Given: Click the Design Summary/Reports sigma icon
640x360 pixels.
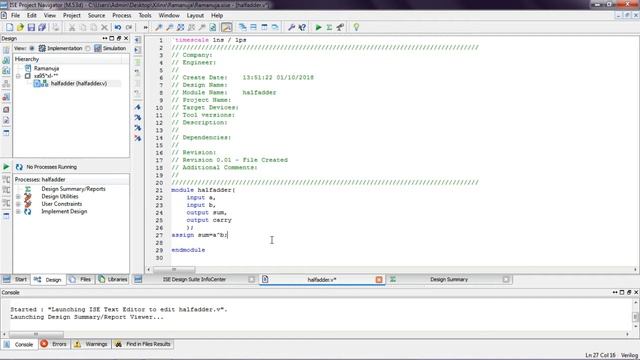Looking at the screenshot, I should point(28,189).
